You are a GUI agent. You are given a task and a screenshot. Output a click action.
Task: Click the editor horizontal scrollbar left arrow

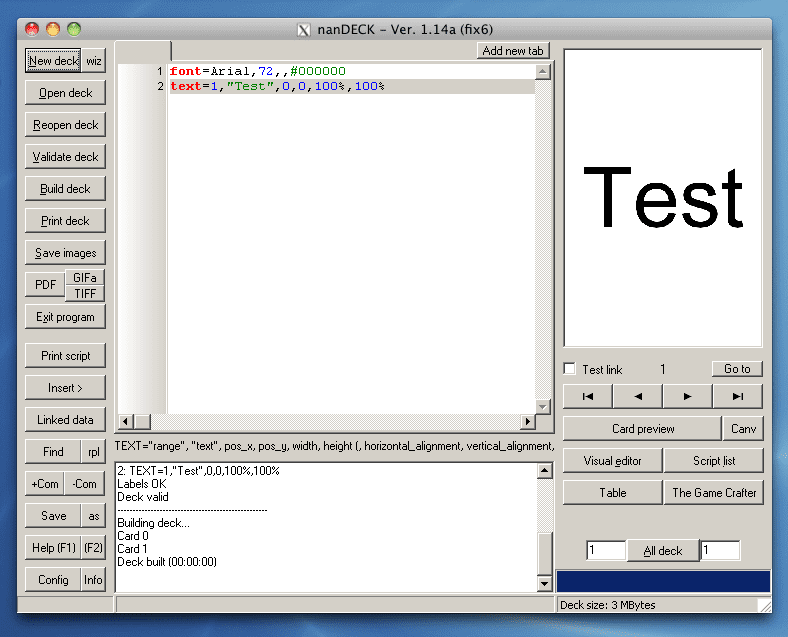(125, 421)
